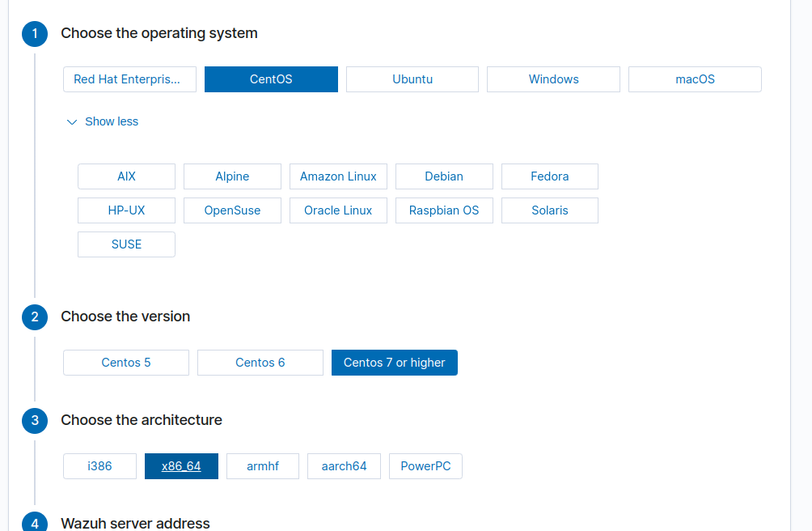Choose Amazon Linux option
812x531 pixels.
pyautogui.click(x=338, y=176)
